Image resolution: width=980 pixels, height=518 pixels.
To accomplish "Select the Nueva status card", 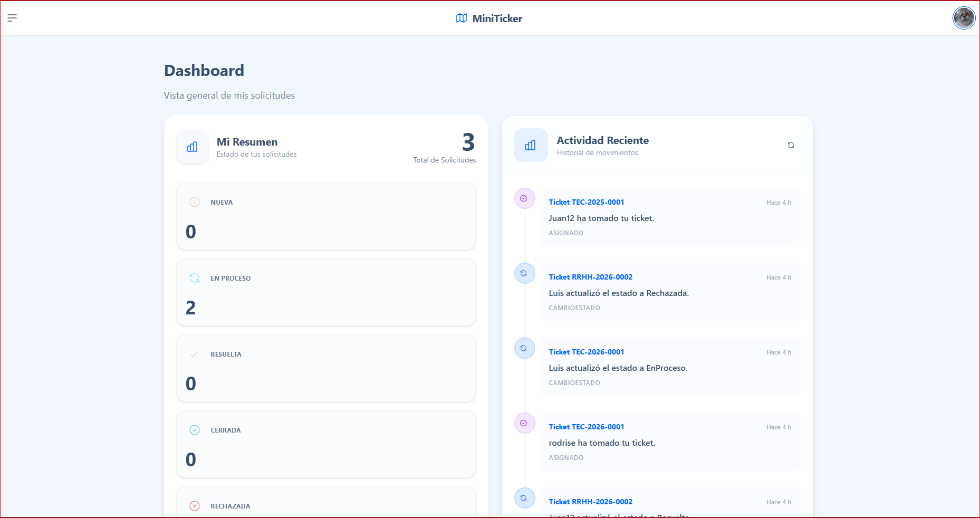I will (x=326, y=217).
